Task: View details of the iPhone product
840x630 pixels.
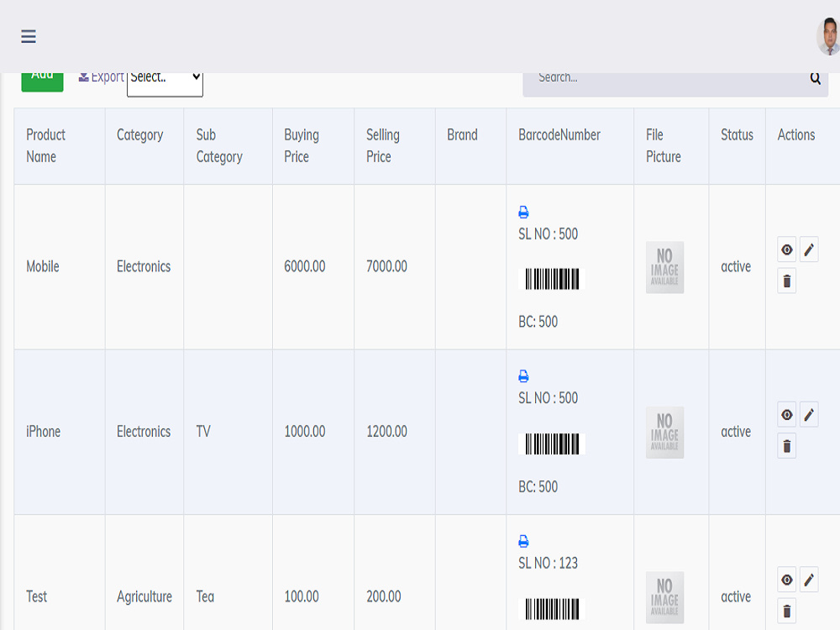Action: pyautogui.click(x=786, y=414)
